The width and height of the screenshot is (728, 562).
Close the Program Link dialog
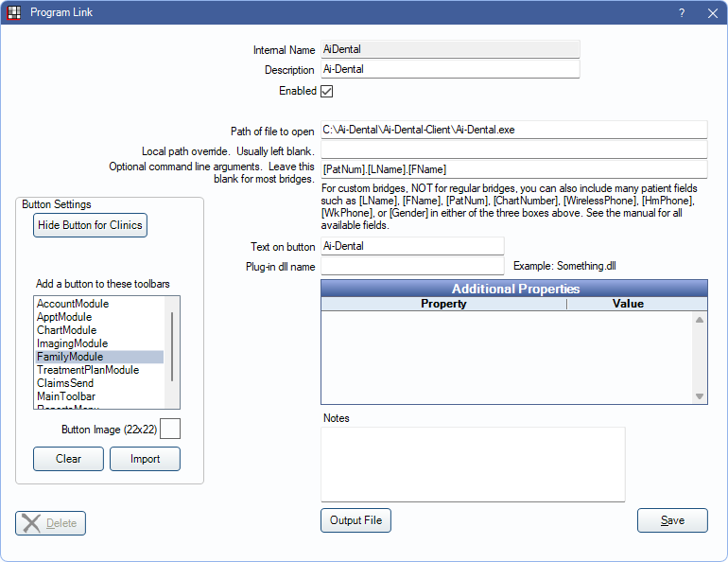click(712, 13)
